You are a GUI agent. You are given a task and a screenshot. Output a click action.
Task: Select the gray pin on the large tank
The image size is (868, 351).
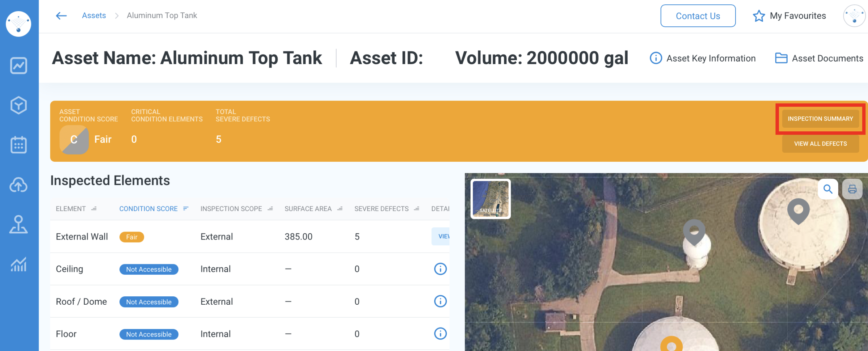(x=798, y=211)
